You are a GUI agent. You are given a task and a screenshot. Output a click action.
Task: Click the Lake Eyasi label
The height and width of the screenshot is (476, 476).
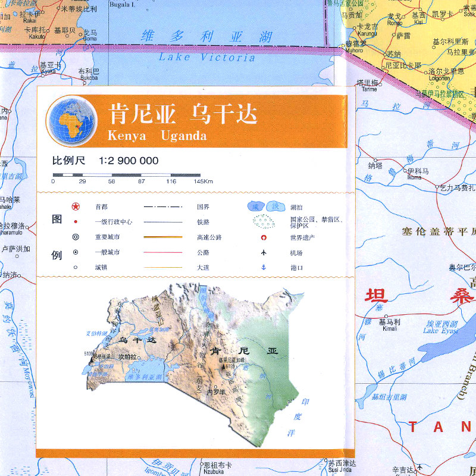coord(441,331)
